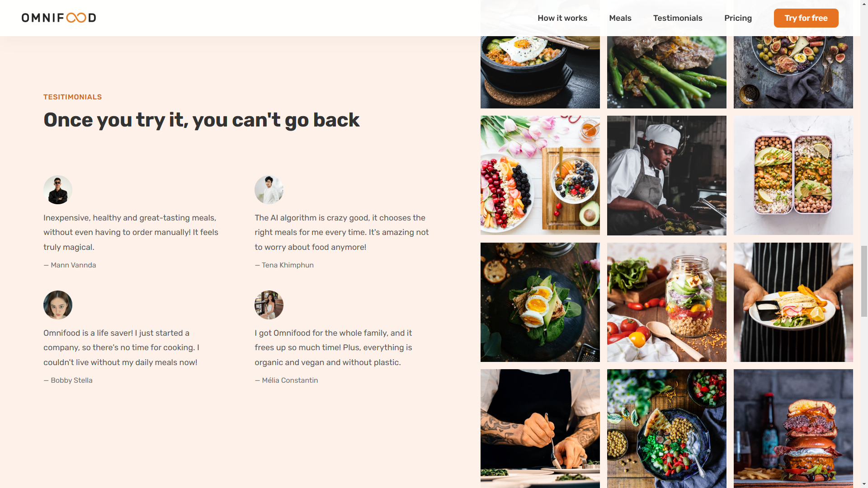
Task: Open the chef cooking gallery photo
Action: tap(667, 175)
